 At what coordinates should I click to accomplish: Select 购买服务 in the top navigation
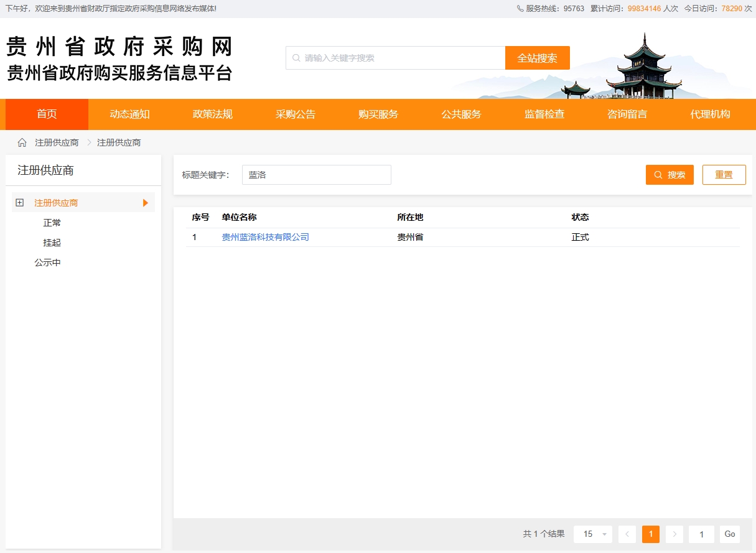click(x=378, y=114)
